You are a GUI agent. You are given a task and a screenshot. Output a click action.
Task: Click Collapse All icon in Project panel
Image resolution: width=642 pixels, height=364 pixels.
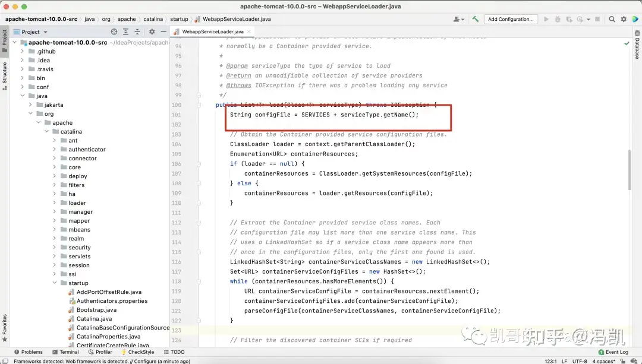137,31
